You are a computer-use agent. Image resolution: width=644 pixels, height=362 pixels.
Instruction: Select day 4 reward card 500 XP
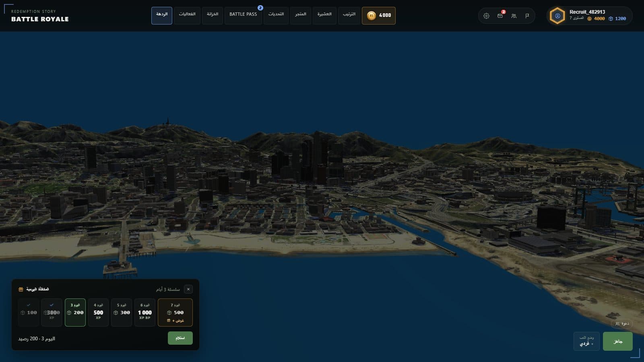[x=98, y=313]
